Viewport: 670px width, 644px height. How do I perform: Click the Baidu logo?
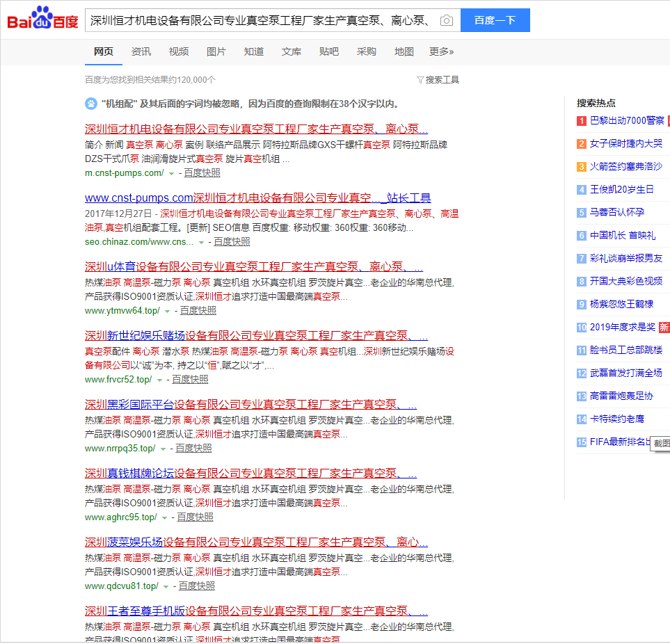(x=42, y=18)
